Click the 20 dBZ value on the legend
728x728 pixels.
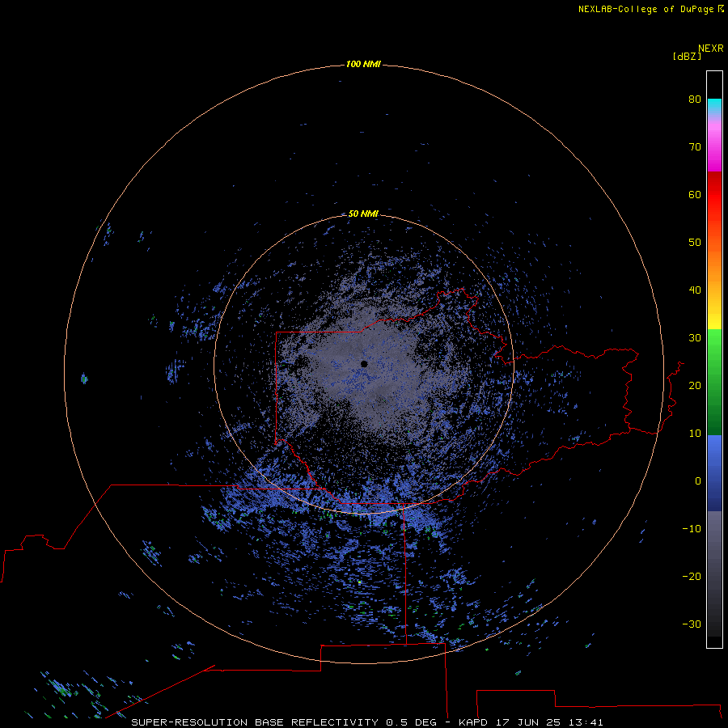[x=695, y=386]
